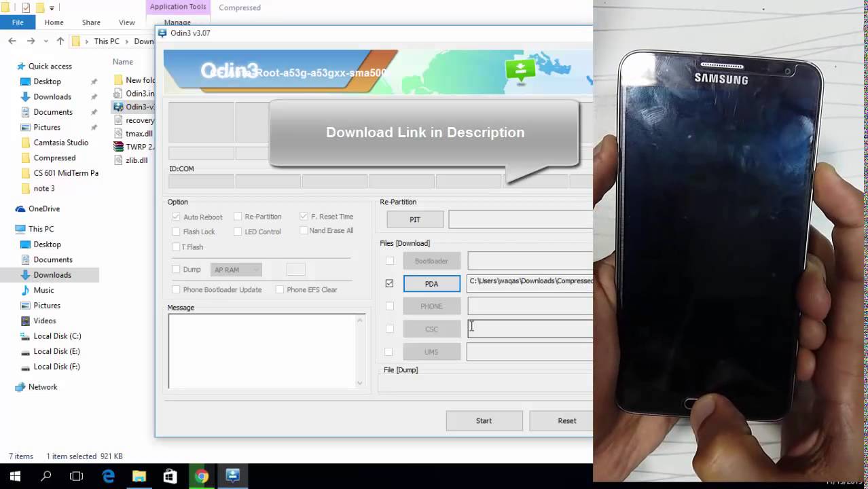Screen dimensions: 868x489
Task: Select the Application Tools contextual tab
Action: (x=178, y=7)
